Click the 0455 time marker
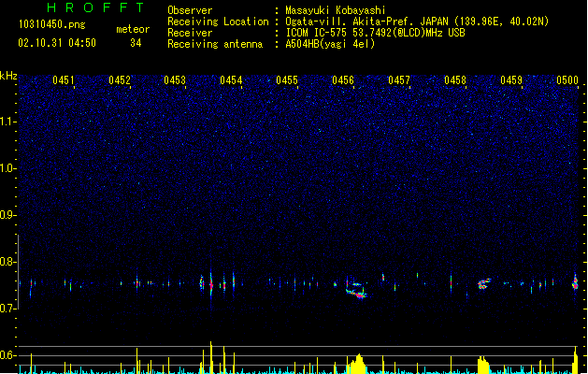This screenshot has height=374, width=588. point(287,80)
